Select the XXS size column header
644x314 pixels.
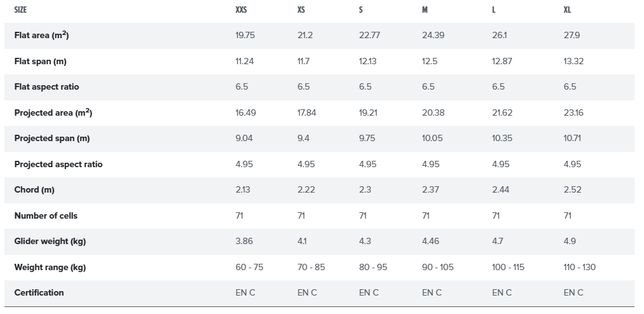point(242,10)
